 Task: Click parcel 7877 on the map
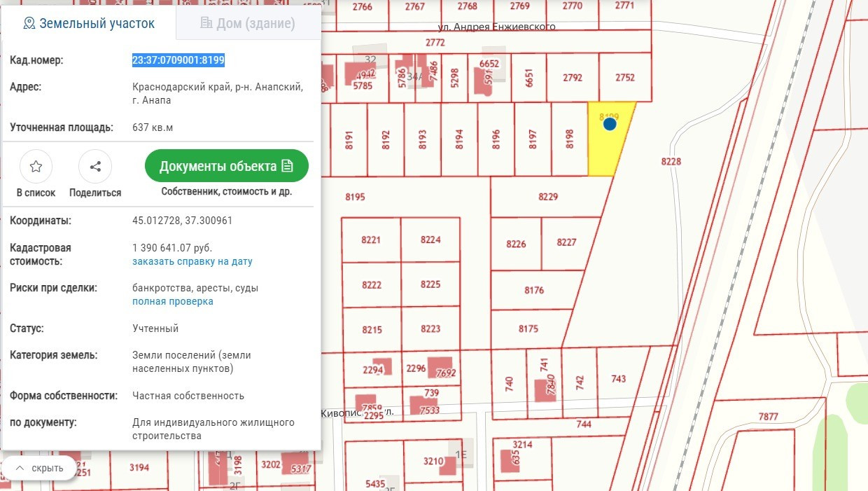(768, 416)
